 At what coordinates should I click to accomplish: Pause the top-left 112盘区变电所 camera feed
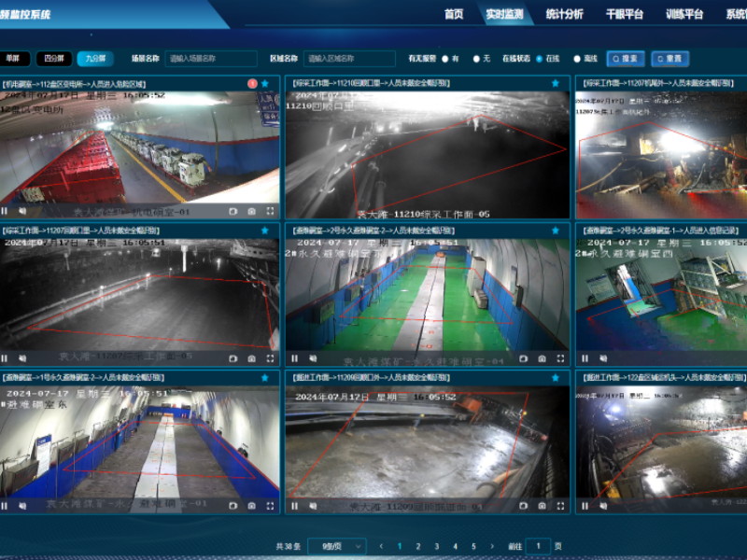(x=5, y=211)
